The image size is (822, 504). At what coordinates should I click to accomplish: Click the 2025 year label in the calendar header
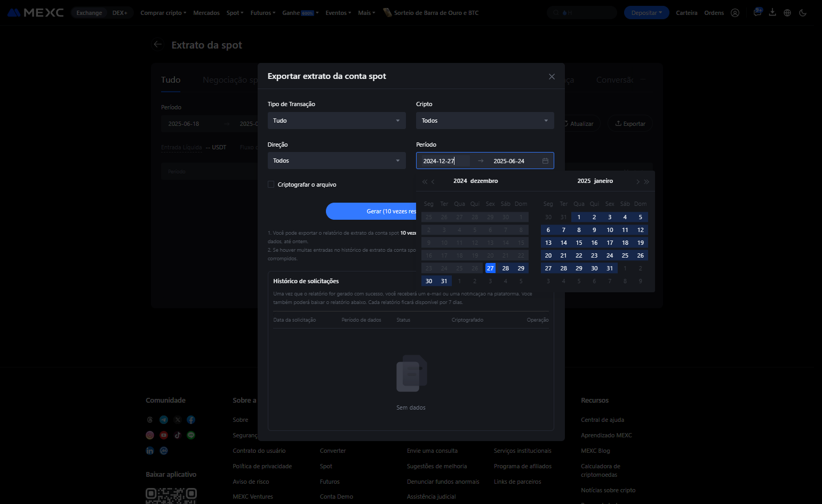584,181
